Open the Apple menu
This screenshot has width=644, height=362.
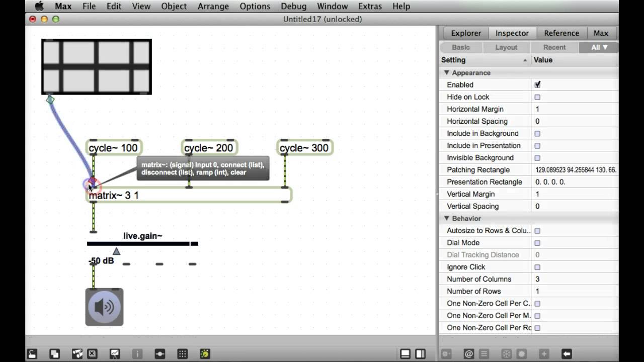click(x=39, y=6)
